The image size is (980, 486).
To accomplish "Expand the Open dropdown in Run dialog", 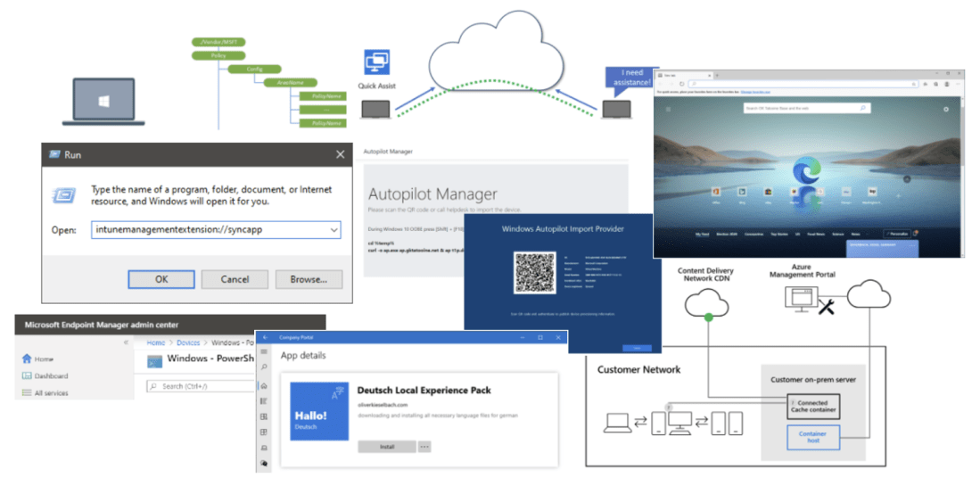I will pos(334,229).
